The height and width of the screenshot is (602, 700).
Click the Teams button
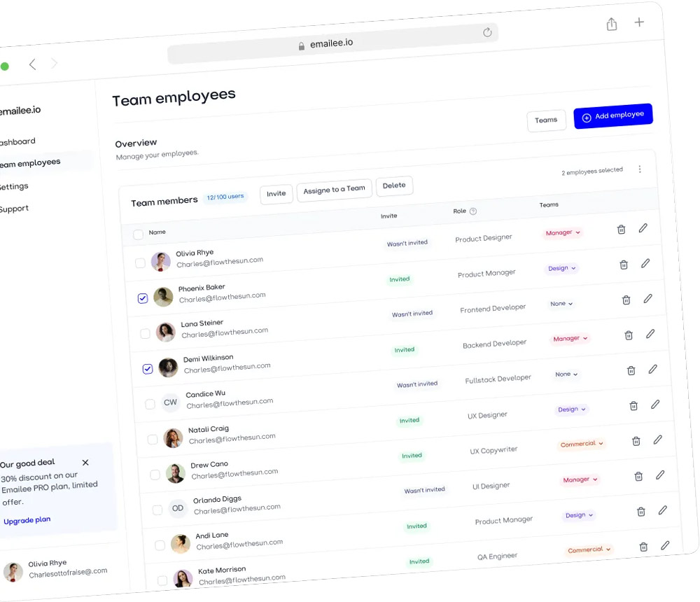(546, 120)
